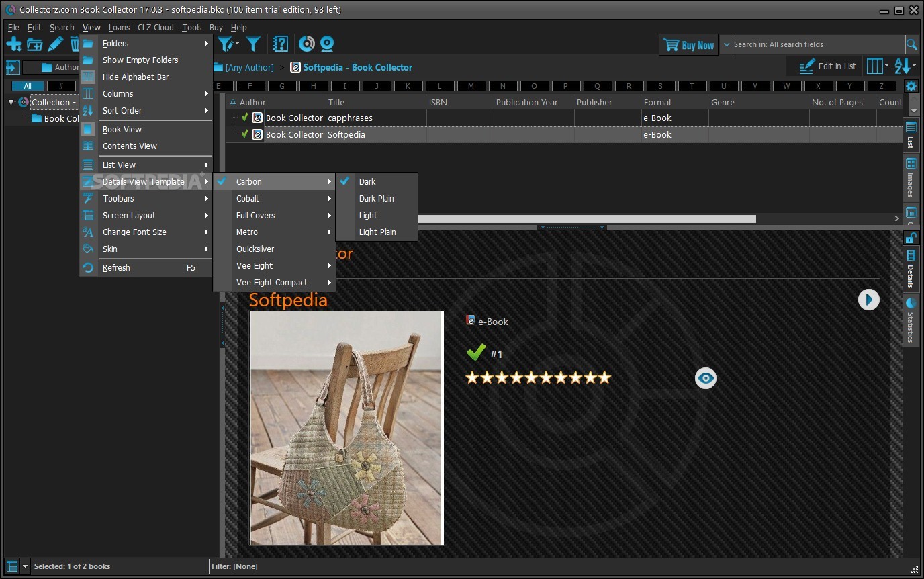924x579 pixels.
Task: Click the Search in all fields box
Action: (x=818, y=44)
